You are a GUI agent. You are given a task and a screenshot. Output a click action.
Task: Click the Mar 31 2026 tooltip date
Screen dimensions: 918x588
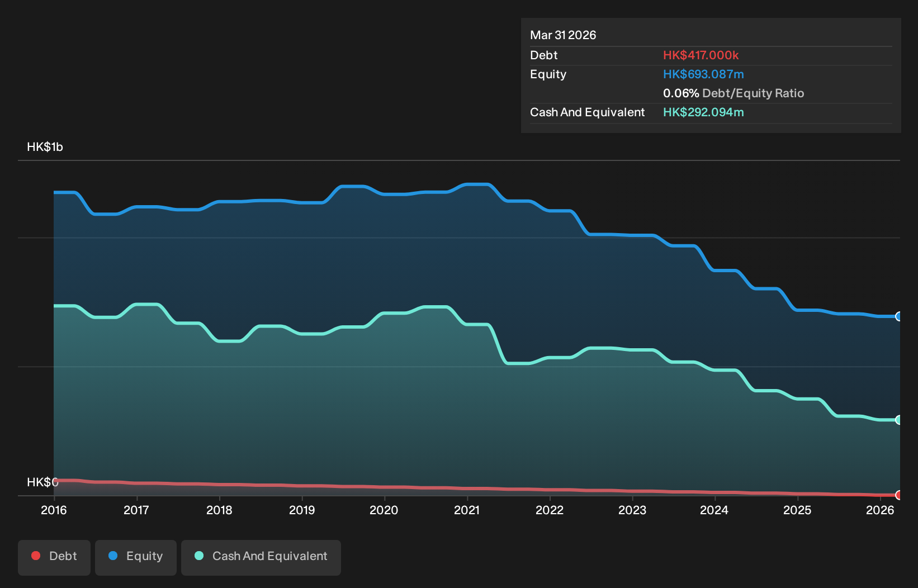[563, 35]
